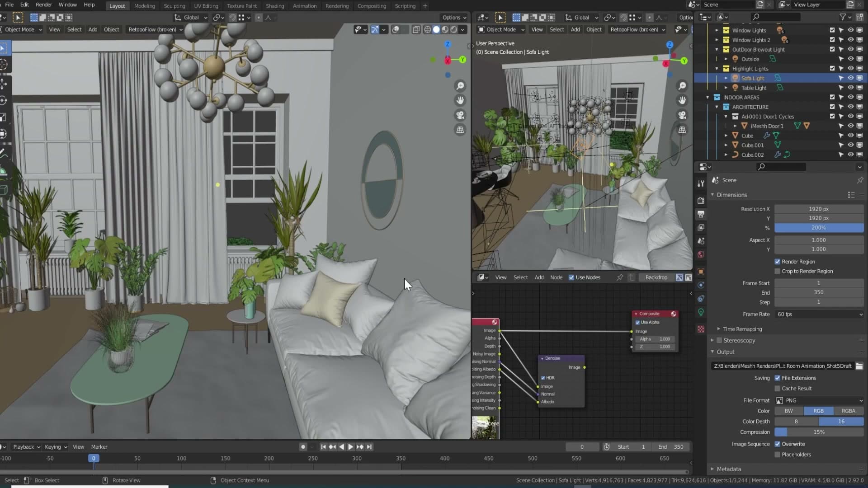Switch to the Compositing workspace tab

pyautogui.click(x=372, y=6)
